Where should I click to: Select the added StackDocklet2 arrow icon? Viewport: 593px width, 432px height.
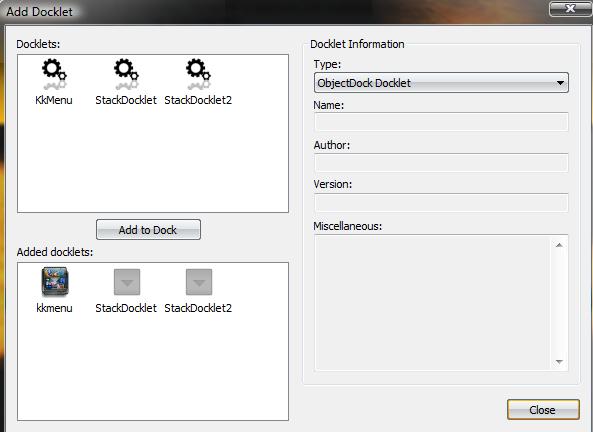click(199, 282)
